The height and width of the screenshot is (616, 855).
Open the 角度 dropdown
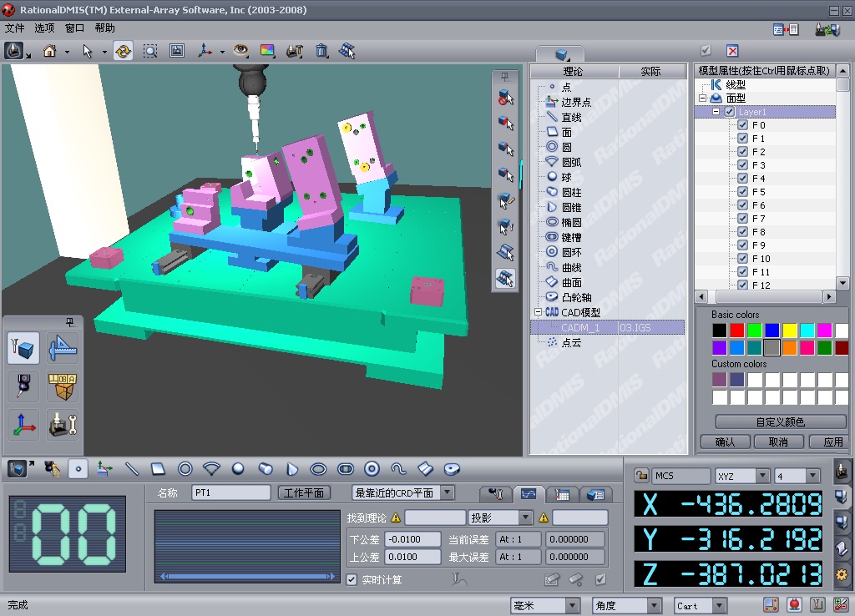click(655, 605)
